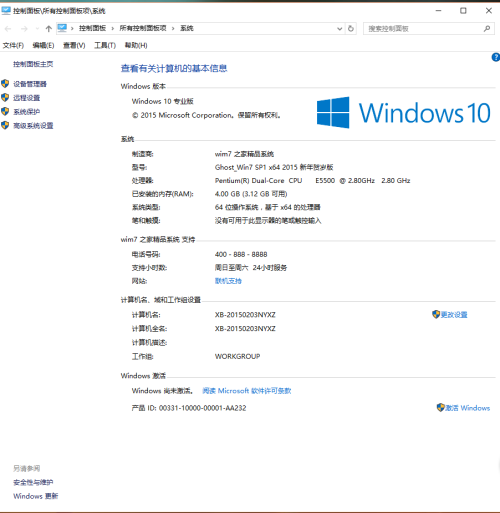Click the shield icon next to 激活 Windows
The height and width of the screenshot is (513, 500).
pyautogui.click(x=441, y=407)
